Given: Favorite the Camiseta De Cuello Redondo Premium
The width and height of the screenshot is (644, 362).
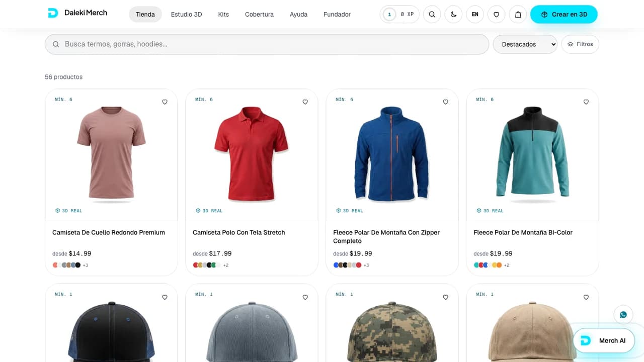Looking at the screenshot, I should tap(165, 102).
